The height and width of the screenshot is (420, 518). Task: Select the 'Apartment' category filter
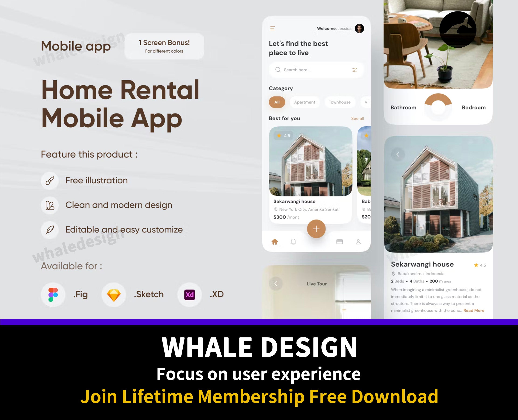click(x=304, y=101)
